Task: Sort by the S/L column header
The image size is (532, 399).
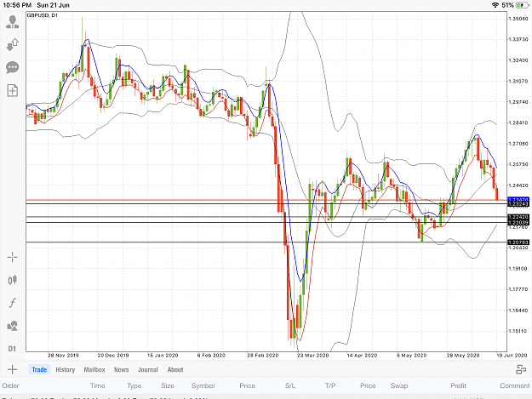Action: (290, 385)
